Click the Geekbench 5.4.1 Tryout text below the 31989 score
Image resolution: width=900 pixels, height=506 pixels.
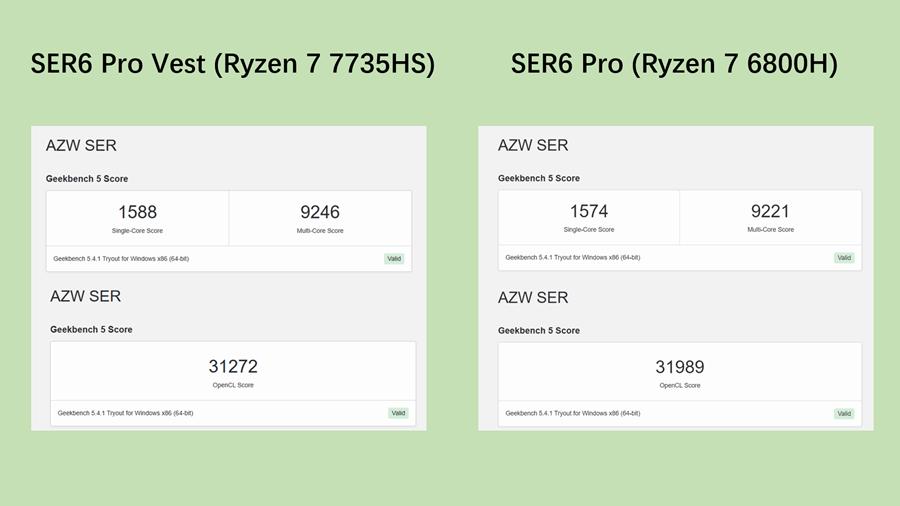tap(572, 413)
